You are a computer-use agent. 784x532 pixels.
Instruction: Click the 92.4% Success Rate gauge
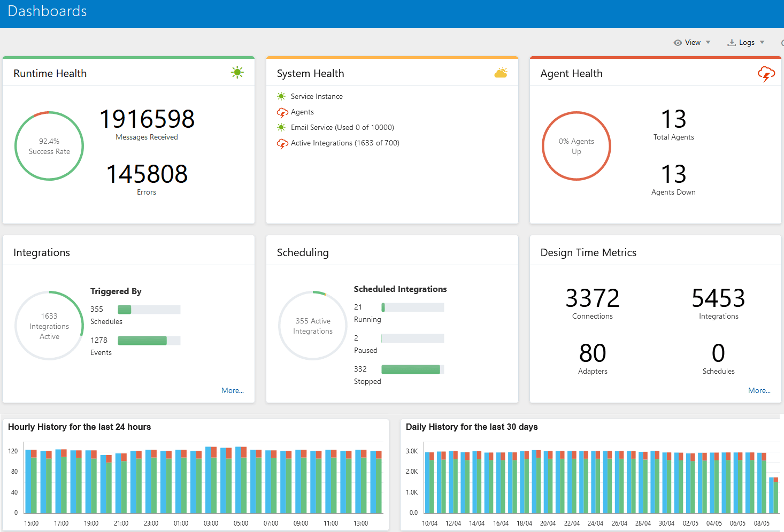pos(49,146)
